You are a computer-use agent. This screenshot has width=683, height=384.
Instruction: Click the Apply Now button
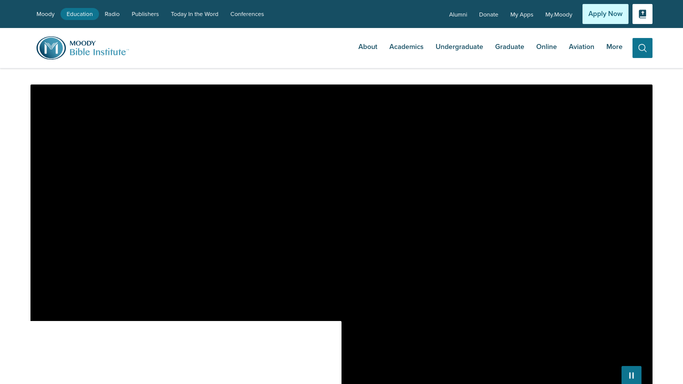pos(605,14)
